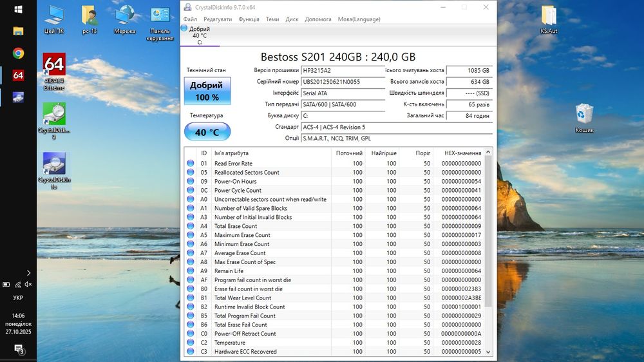
Task: Open the Файл menu
Action: click(x=190, y=19)
